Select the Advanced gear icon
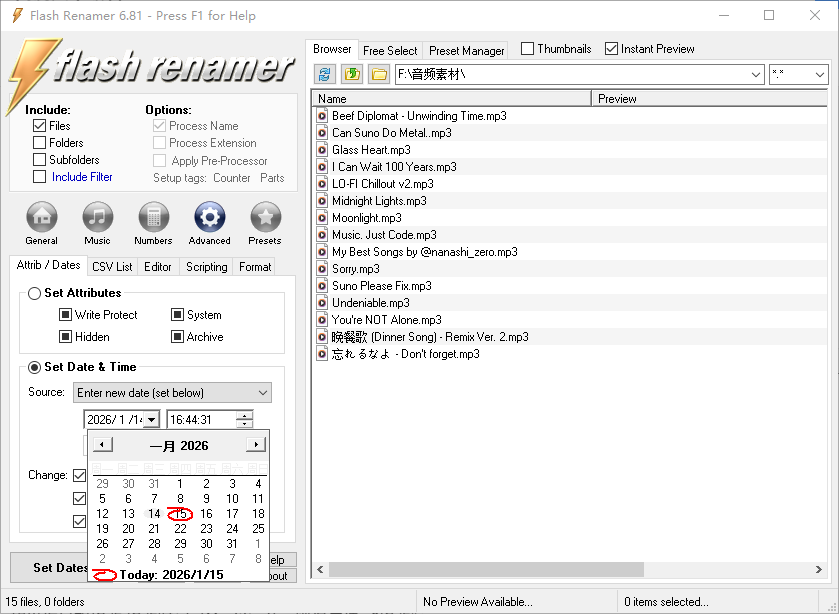 (x=209, y=217)
